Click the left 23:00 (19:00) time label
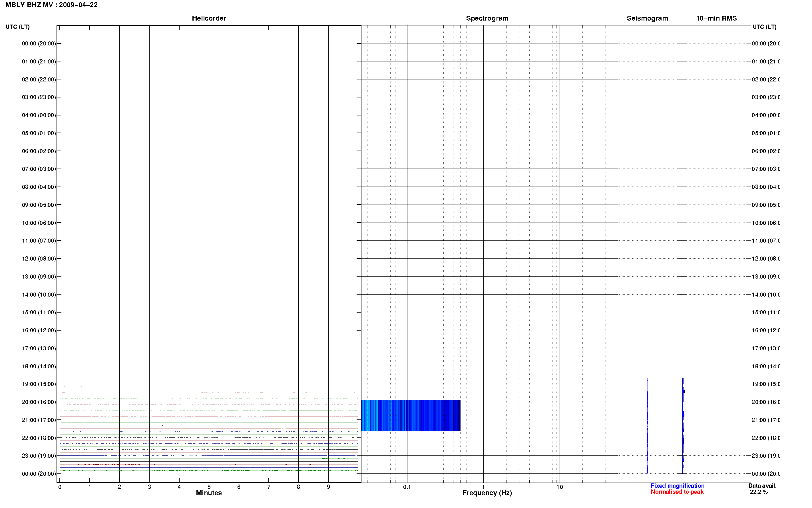 (x=39, y=456)
